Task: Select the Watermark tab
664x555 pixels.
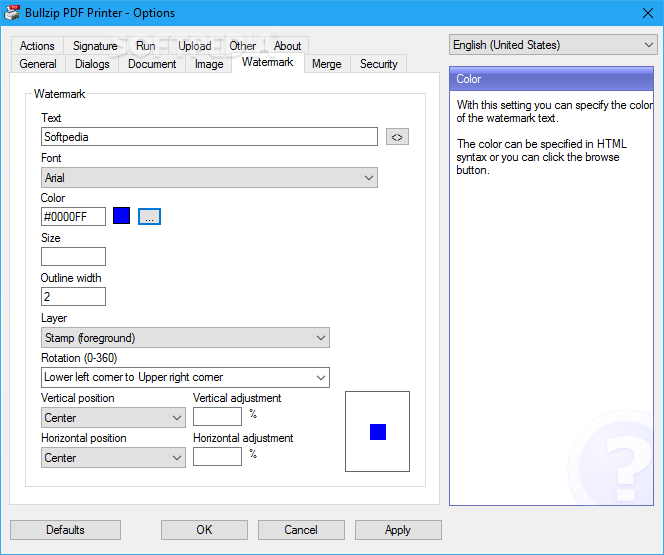Action: pyautogui.click(x=268, y=62)
